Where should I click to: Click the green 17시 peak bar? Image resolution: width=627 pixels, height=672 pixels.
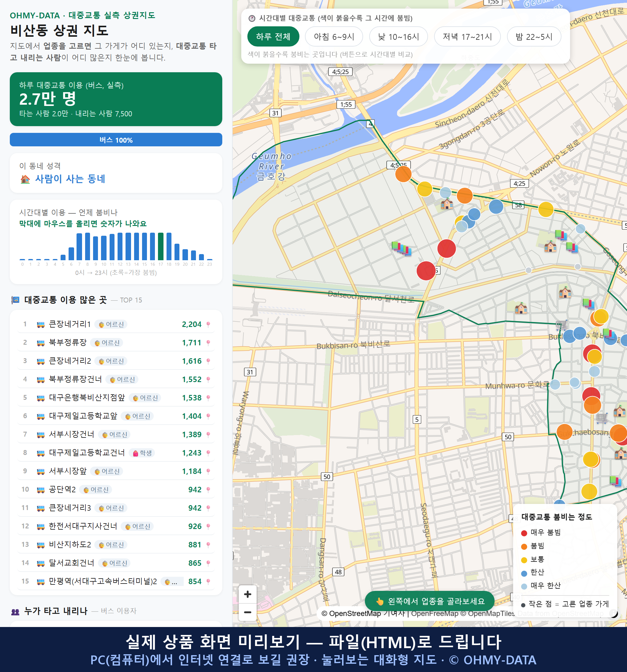(x=161, y=246)
